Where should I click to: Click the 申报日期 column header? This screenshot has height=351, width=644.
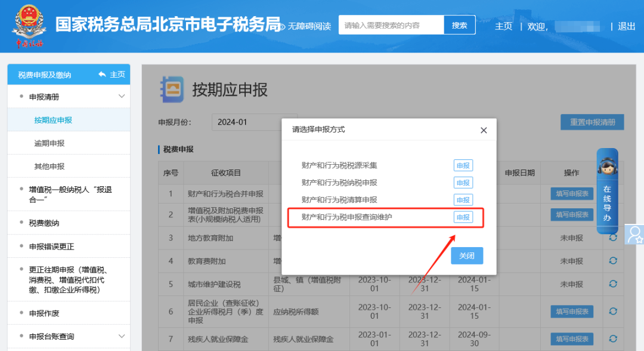(519, 173)
